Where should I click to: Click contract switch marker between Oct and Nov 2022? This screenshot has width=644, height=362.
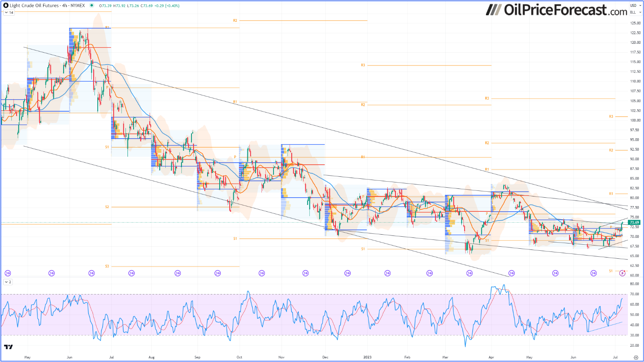pyautogui.click(x=262, y=273)
